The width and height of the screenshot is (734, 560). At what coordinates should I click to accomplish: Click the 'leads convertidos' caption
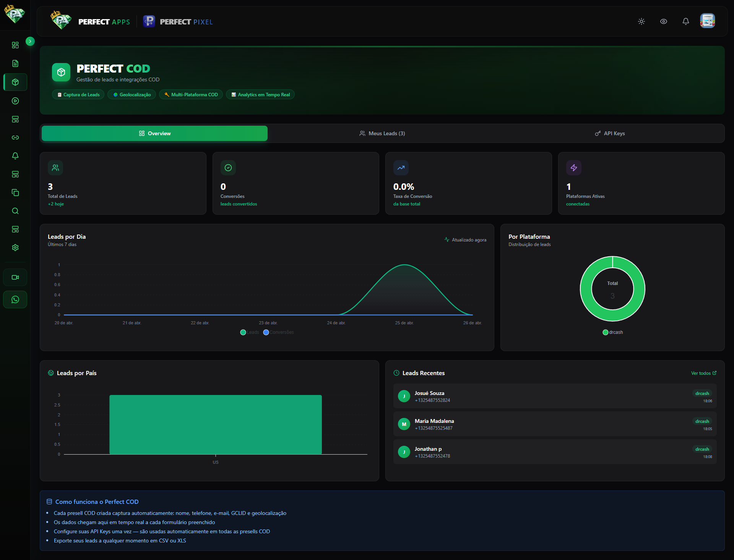coord(239,204)
